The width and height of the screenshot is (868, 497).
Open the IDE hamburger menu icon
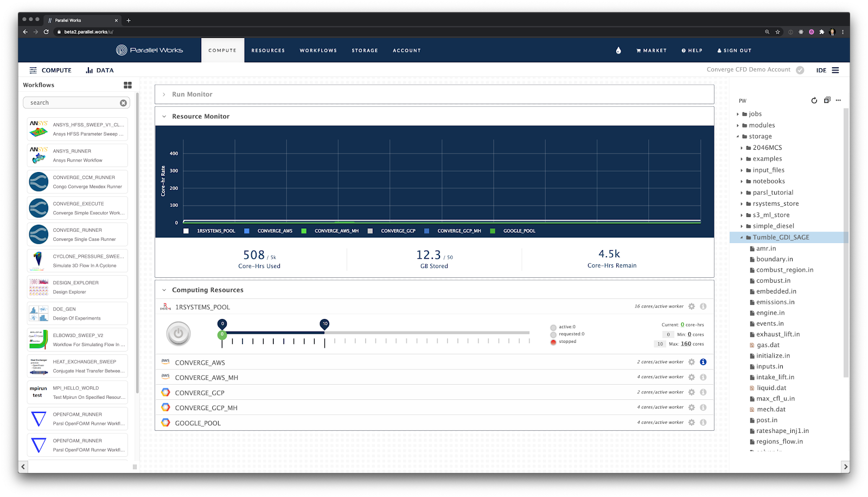[835, 70]
